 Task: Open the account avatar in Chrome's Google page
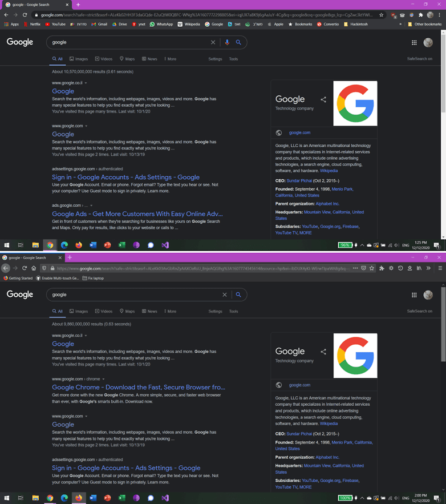click(x=428, y=42)
